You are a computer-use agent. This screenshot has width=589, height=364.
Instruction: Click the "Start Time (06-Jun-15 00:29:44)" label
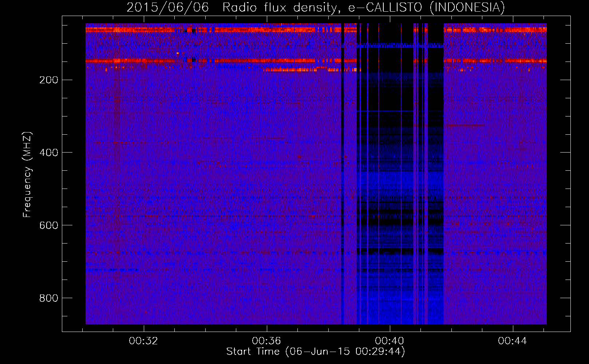click(316, 352)
